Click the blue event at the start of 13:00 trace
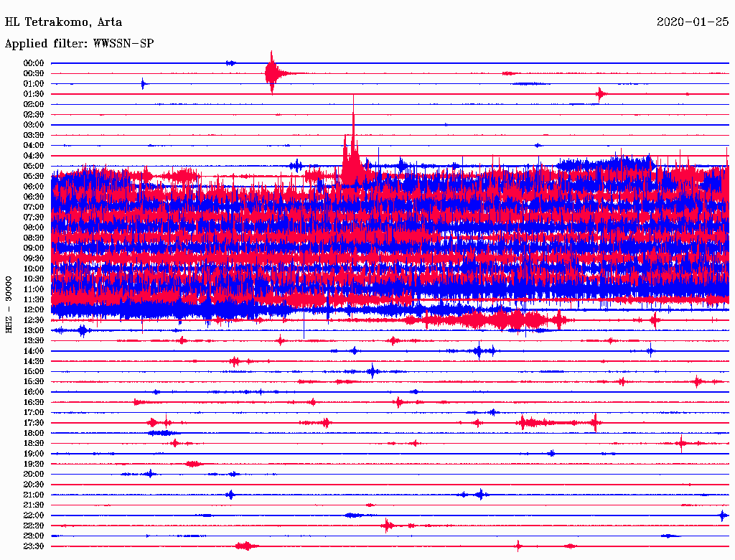 (x=83, y=330)
